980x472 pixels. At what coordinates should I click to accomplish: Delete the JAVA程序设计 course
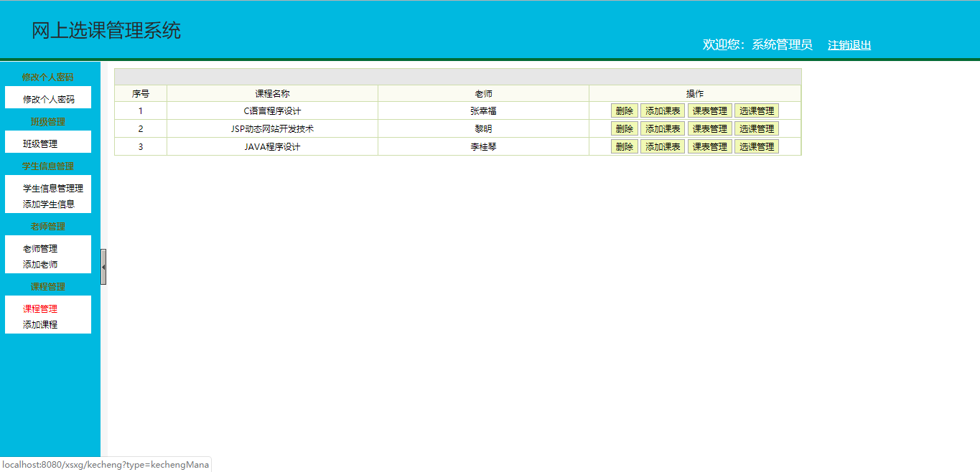pos(625,146)
